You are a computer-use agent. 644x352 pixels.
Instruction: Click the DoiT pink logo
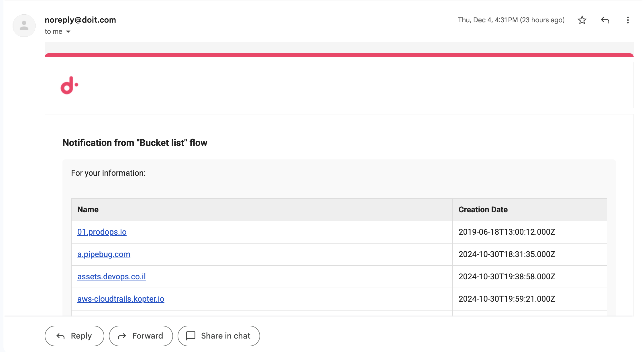pos(69,85)
